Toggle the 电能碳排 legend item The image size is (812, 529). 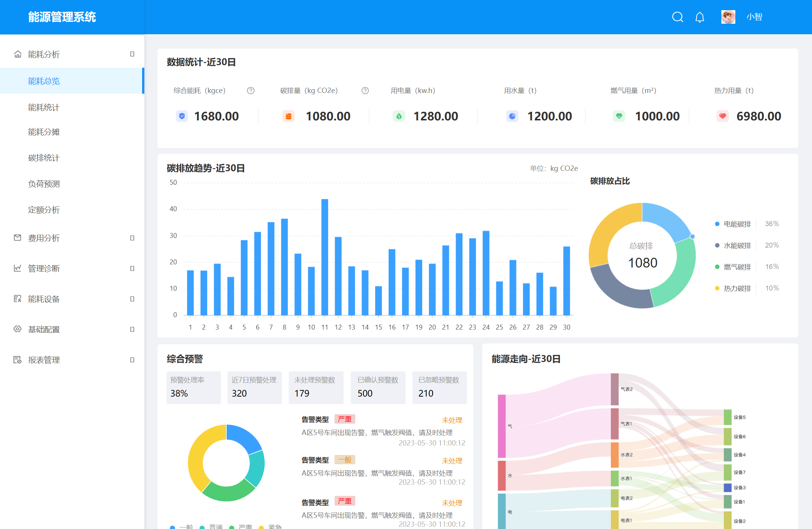click(x=733, y=224)
